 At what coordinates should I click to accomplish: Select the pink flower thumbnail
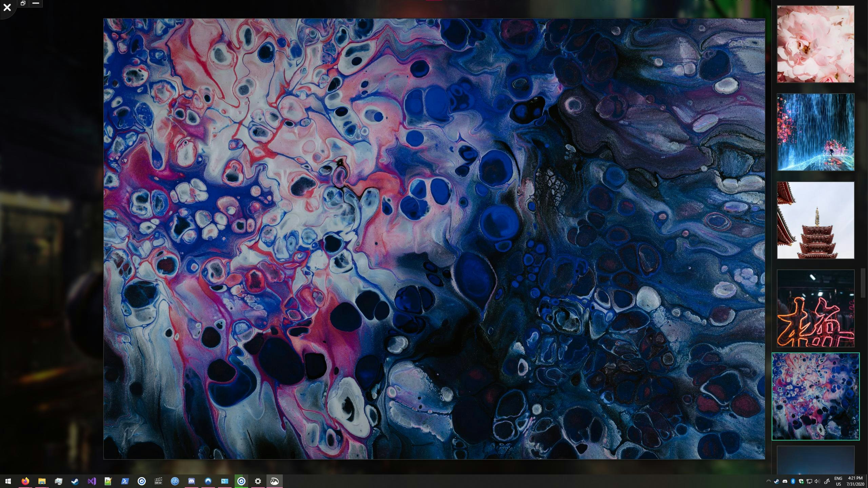point(815,44)
